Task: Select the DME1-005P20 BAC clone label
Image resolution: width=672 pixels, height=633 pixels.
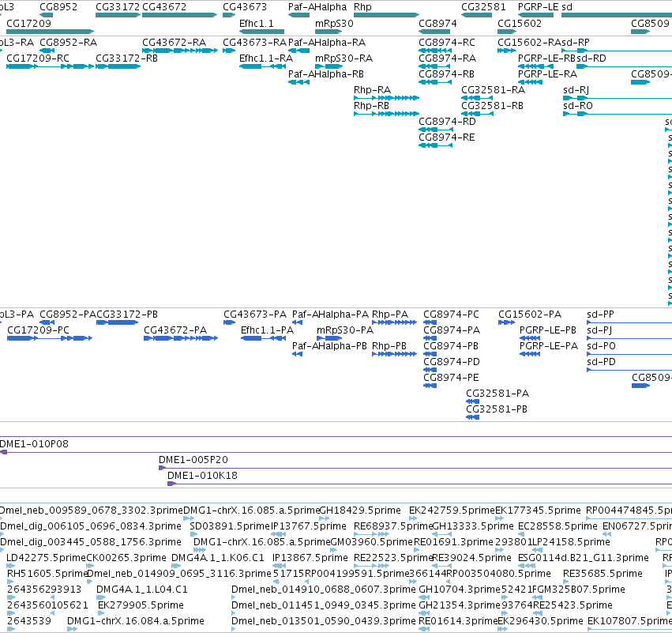Action: (193, 460)
